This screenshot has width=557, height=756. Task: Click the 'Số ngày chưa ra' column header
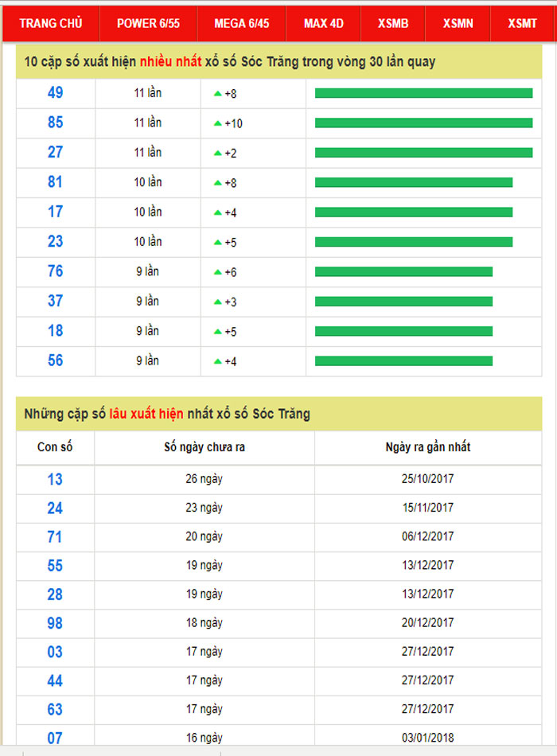click(x=204, y=447)
